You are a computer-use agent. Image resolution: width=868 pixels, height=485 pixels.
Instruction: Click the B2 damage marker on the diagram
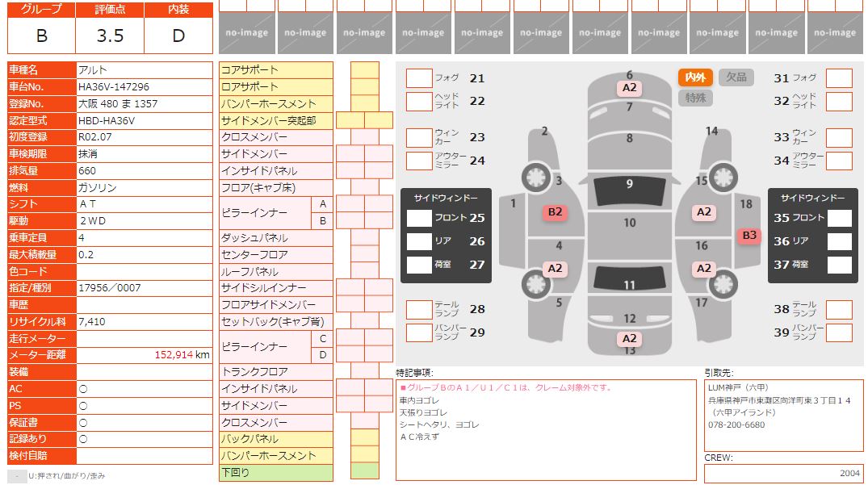click(555, 212)
